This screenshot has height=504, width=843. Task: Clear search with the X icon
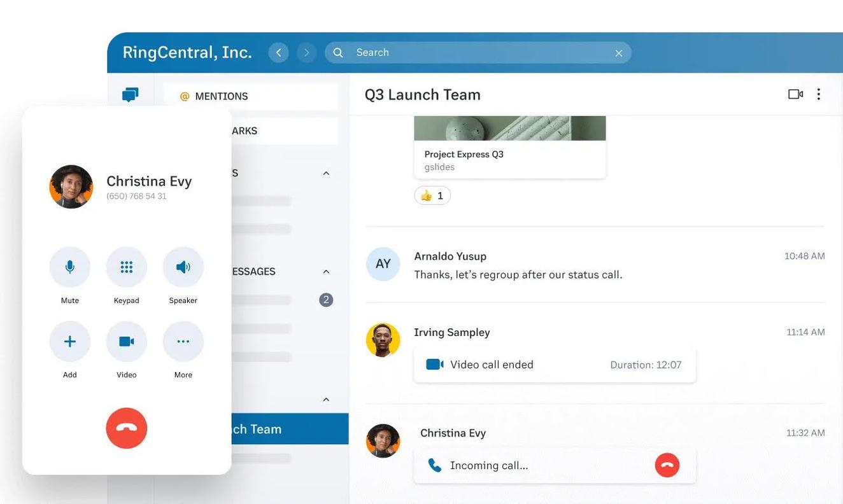click(619, 53)
